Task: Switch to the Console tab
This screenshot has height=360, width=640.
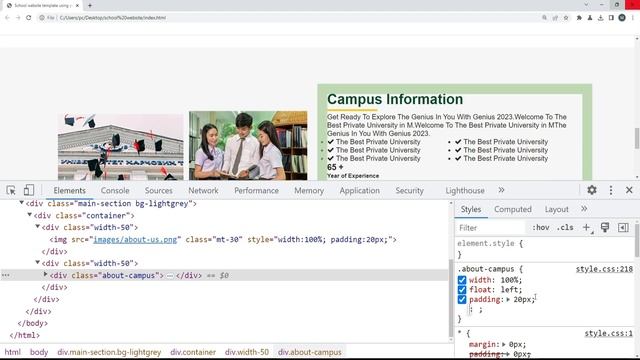Action: (x=115, y=191)
